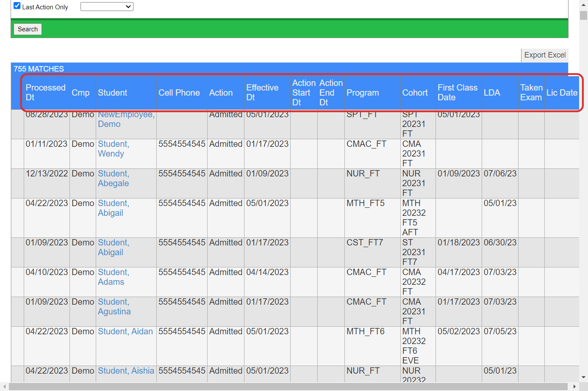
Task: Click the Program column header
Action: (x=362, y=93)
